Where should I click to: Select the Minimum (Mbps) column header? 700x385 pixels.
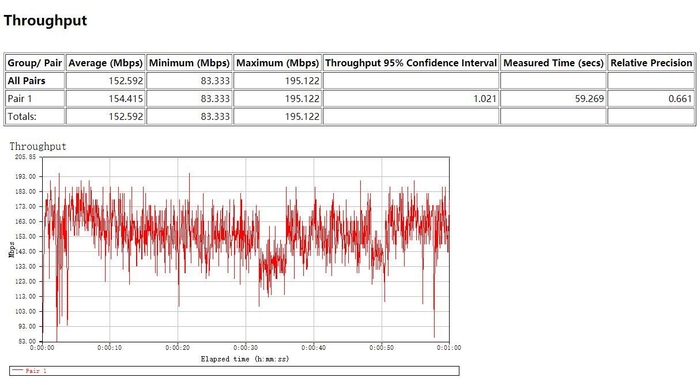(189, 63)
